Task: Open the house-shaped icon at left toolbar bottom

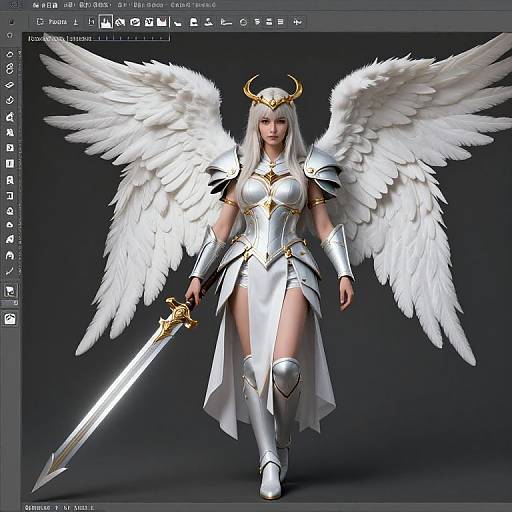Action: coord(10,319)
